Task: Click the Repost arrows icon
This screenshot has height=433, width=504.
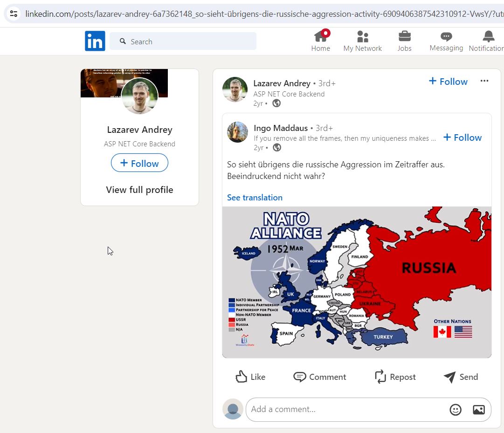Action: [x=380, y=377]
